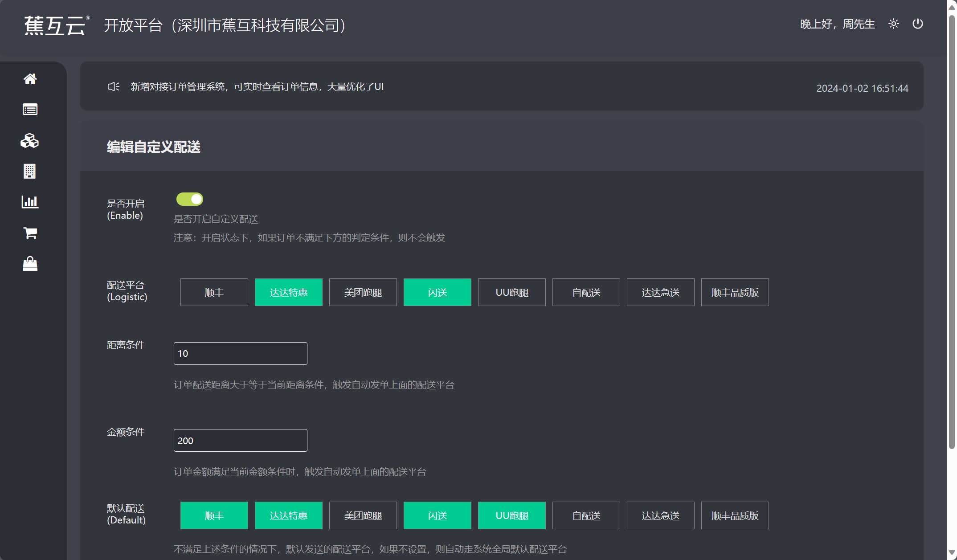Deselect UU跑腿 in 默认配送 row
This screenshot has width=957, height=560.
coord(512,515)
